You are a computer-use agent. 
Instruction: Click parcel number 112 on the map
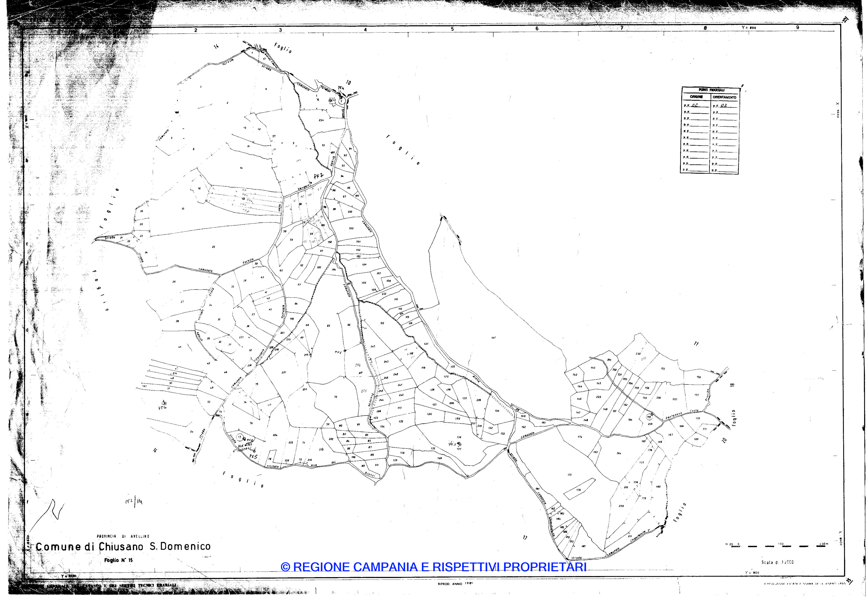(x=382, y=323)
